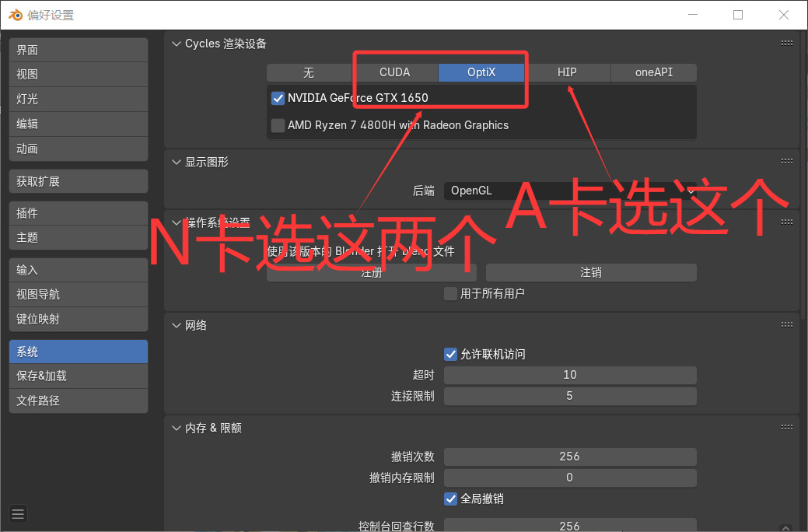Click the Blender logo in title bar
808x532 pixels.
click(x=16, y=15)
